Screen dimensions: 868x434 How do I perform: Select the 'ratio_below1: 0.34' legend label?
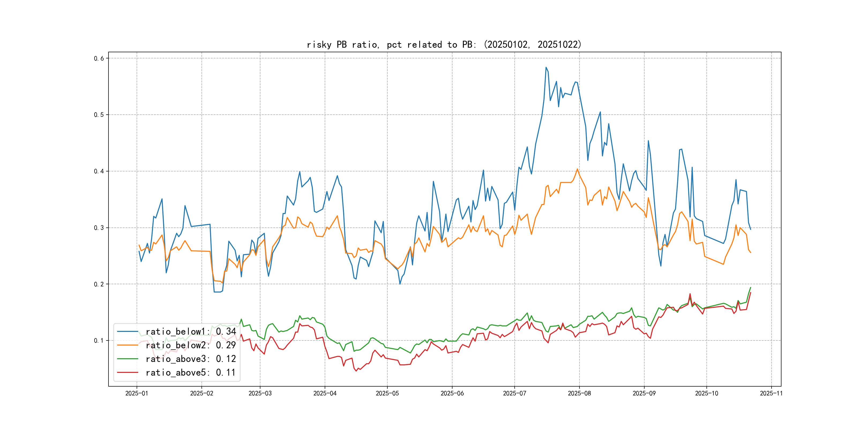tap(191, 332)
